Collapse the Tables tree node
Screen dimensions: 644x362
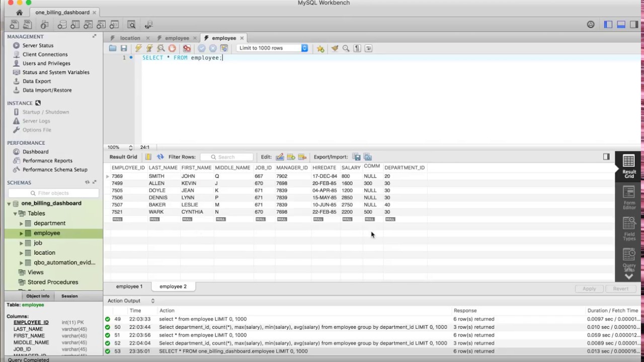(15, 214)
